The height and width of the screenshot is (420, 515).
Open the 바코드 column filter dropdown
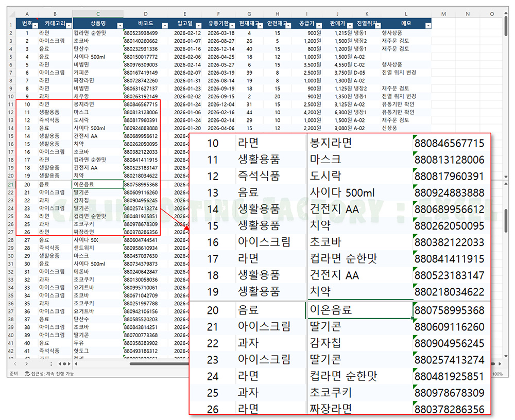[165, 25]
